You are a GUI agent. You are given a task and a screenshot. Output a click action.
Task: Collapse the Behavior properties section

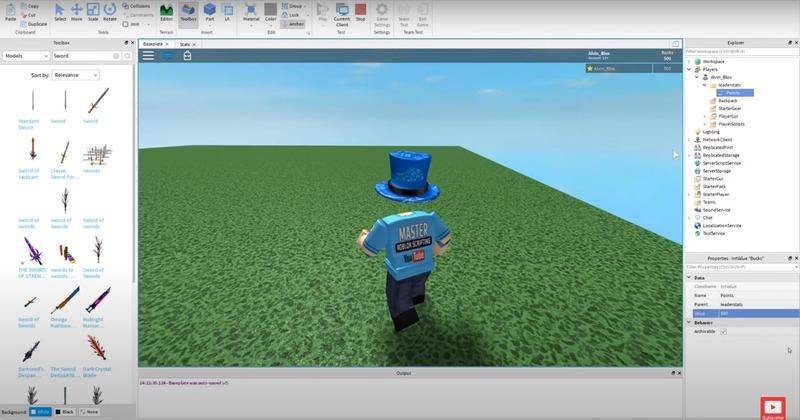[689, 323]
